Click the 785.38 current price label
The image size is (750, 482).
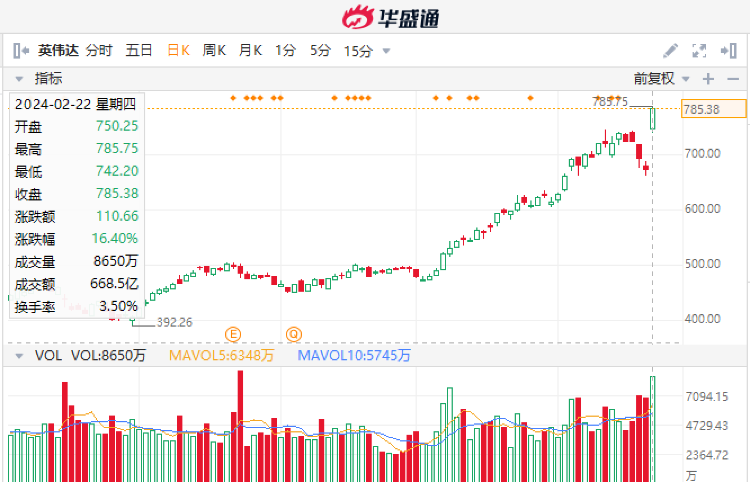coord(713,109)
